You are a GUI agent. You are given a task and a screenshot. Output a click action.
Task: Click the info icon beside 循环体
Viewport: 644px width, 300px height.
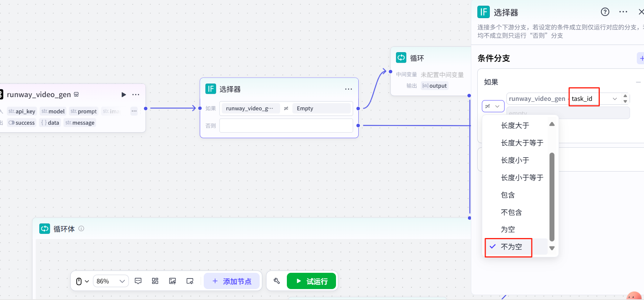pos(81,229)
